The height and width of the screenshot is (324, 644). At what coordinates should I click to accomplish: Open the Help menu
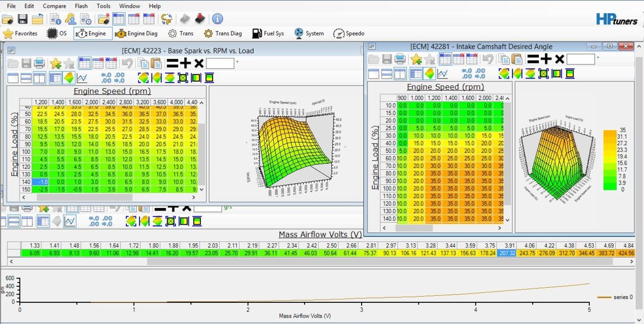tap(155, 6)
